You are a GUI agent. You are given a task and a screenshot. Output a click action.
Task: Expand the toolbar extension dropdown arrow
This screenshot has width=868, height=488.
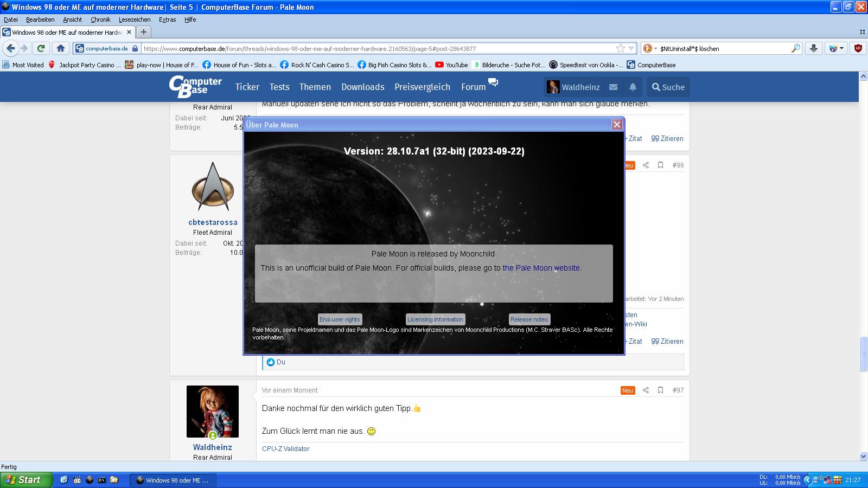841,48
